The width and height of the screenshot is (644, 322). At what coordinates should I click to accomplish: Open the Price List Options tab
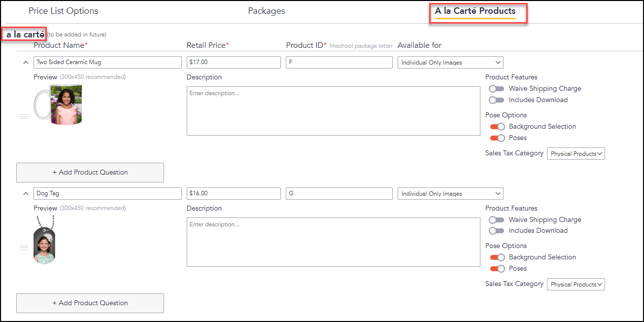tap(64, 11)
